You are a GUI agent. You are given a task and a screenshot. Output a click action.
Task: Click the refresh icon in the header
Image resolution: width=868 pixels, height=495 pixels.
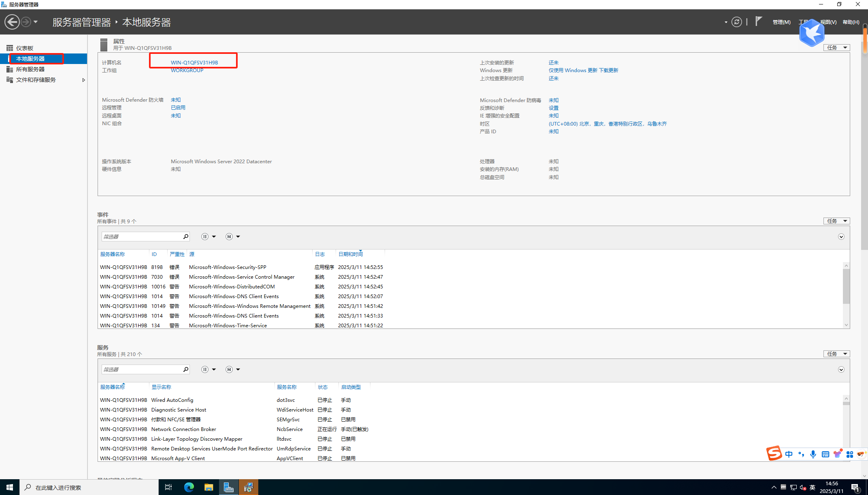[x=736, y=22]
